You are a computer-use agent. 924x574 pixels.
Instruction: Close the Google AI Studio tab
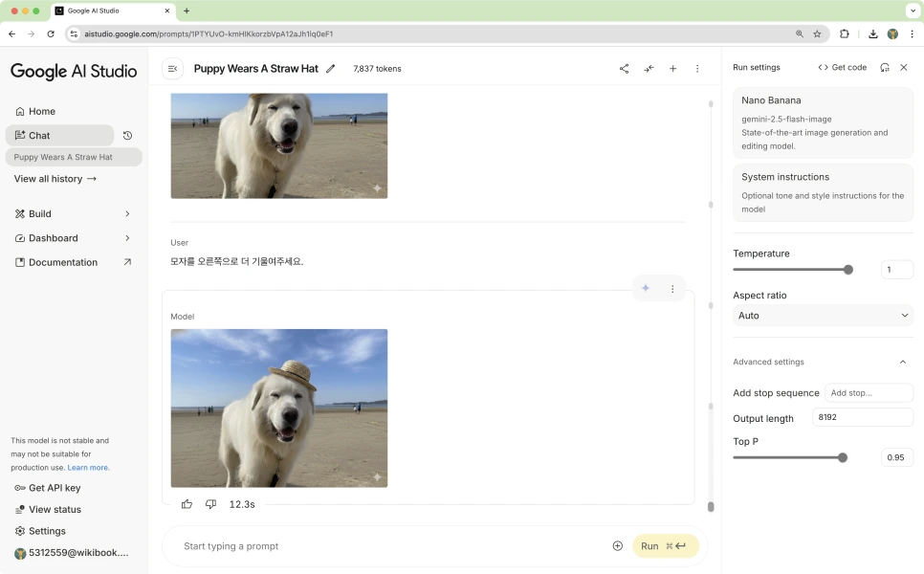166,11
